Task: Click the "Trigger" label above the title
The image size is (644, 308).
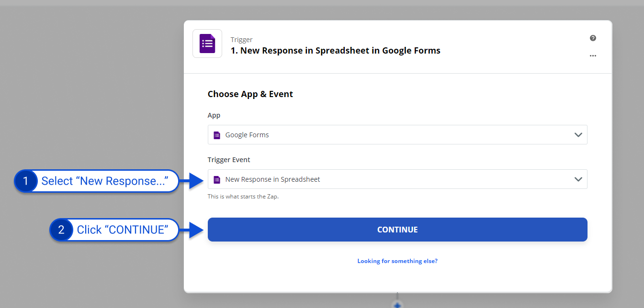Action: click(x=241, y=40)
